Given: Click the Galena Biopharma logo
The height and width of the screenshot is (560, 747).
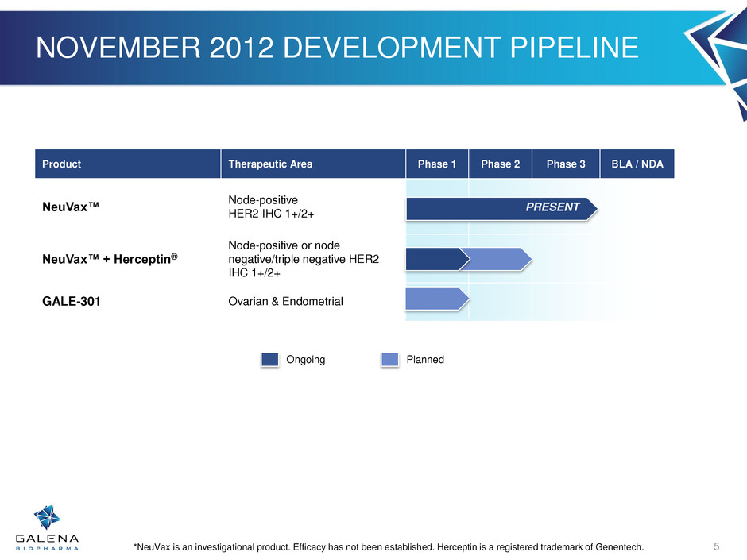Looking at the screenshot, I should pyautogui.click(x=47, y=527).
